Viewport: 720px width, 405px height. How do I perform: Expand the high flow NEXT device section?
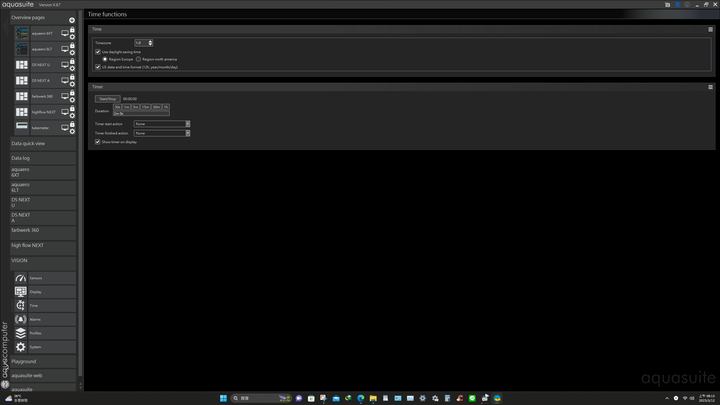[43, 248]
